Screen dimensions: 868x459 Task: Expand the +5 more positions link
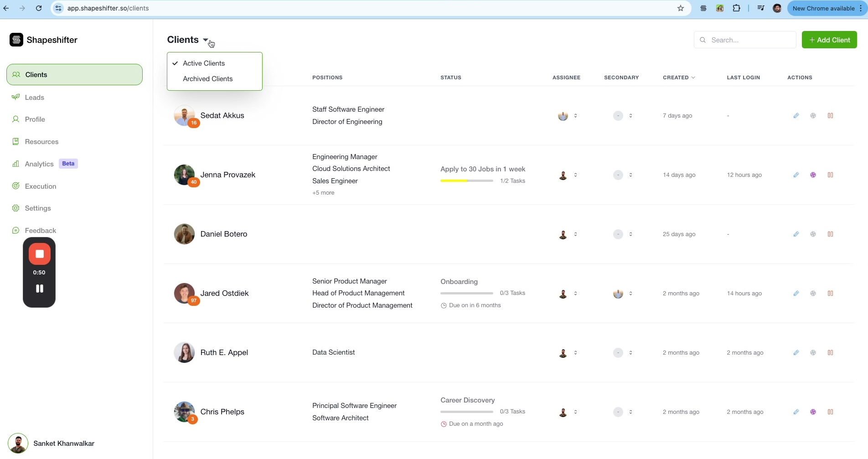[x=323, y=193]
